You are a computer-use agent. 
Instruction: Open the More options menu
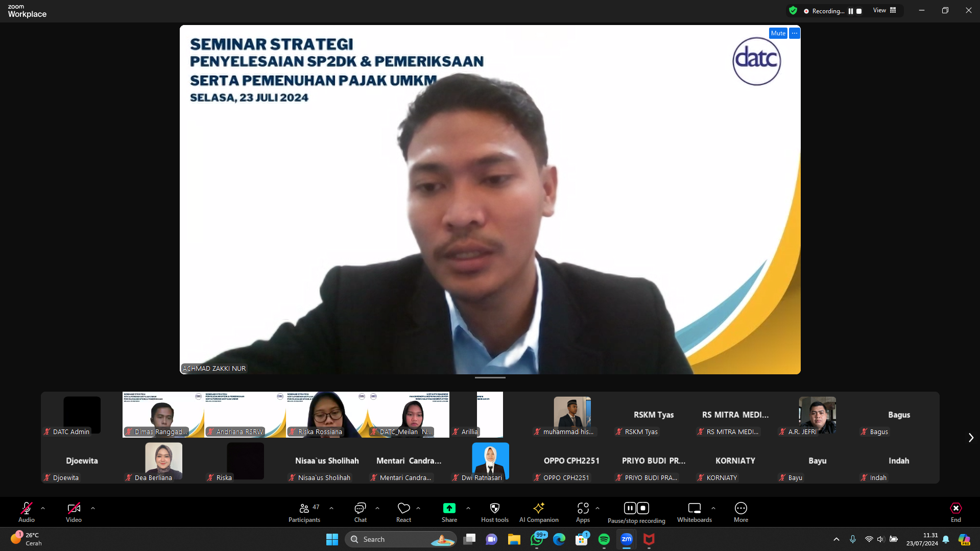coord(740,512)
